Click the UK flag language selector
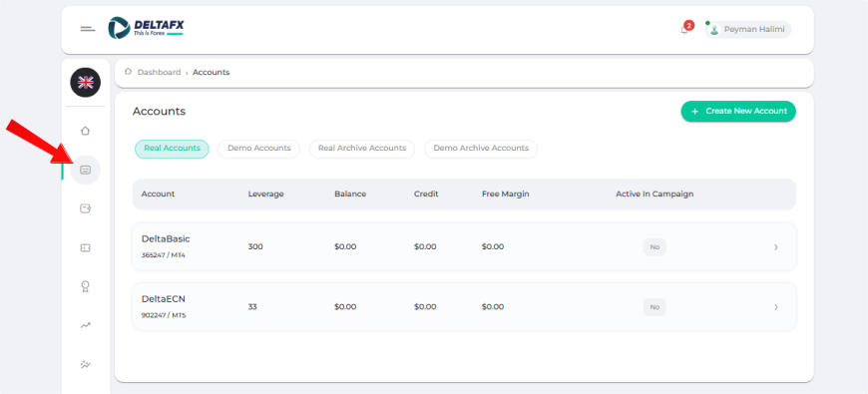Screen dimensions: 868x394 click(x=85, y=83)
